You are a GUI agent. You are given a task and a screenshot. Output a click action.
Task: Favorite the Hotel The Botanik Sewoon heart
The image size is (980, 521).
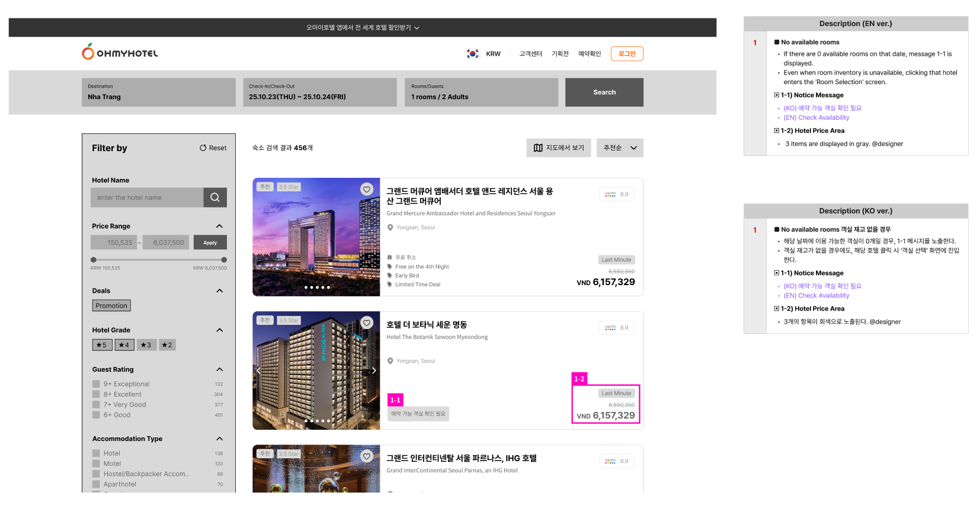[x=367, y=323]
